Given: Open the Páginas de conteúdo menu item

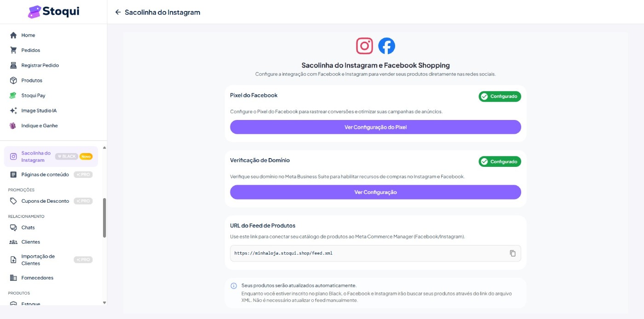Looking at the screenshot, I should tap(45, 174).
